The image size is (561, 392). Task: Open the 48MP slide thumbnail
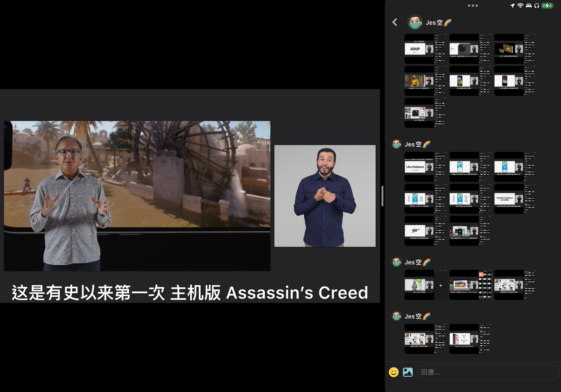426,49
